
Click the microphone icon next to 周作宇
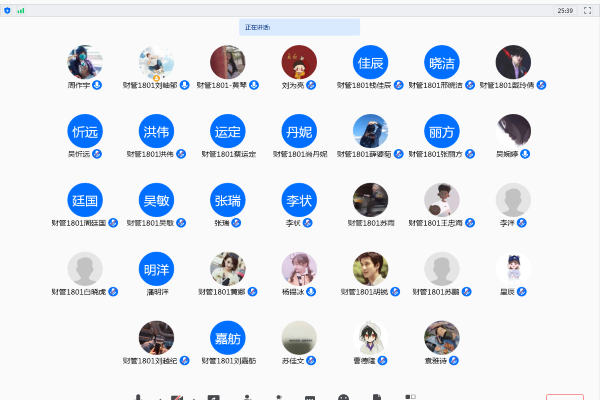click(x=97, y=85)
